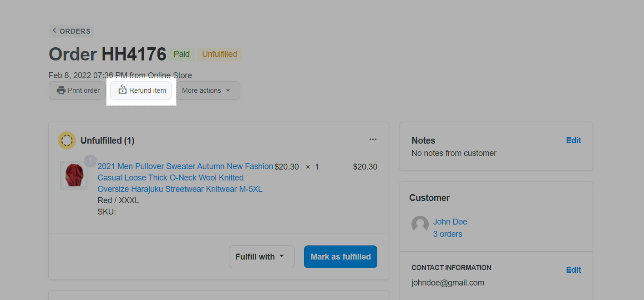Click the back chevron beside ORDERS
The image size is (644, 300).
[x=55, y=30]
